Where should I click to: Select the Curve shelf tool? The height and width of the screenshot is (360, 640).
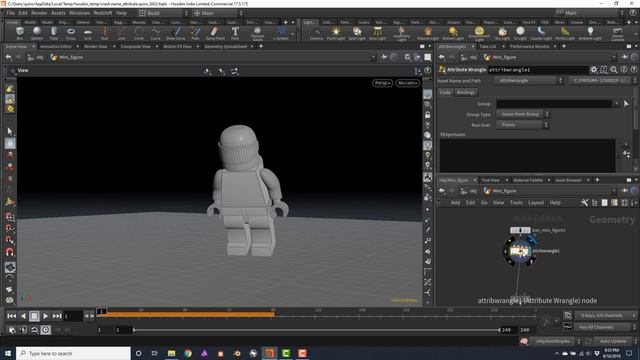tap(156, 33)
